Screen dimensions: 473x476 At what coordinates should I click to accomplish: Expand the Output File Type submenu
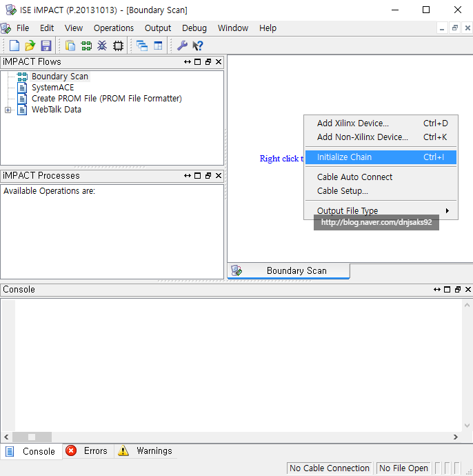pos(381,210)
